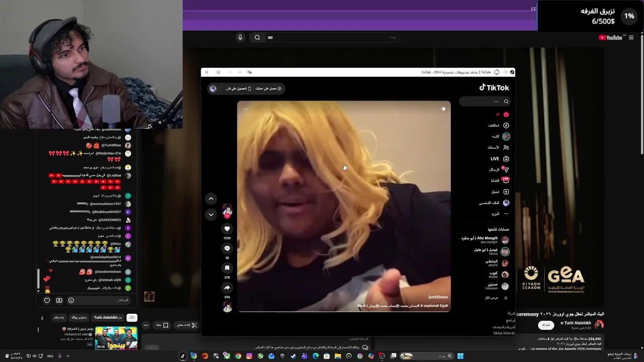Screen dimensions: 644x362
Task: Open the 29:10 recommended video thumbnail
Action: (116, 338)
